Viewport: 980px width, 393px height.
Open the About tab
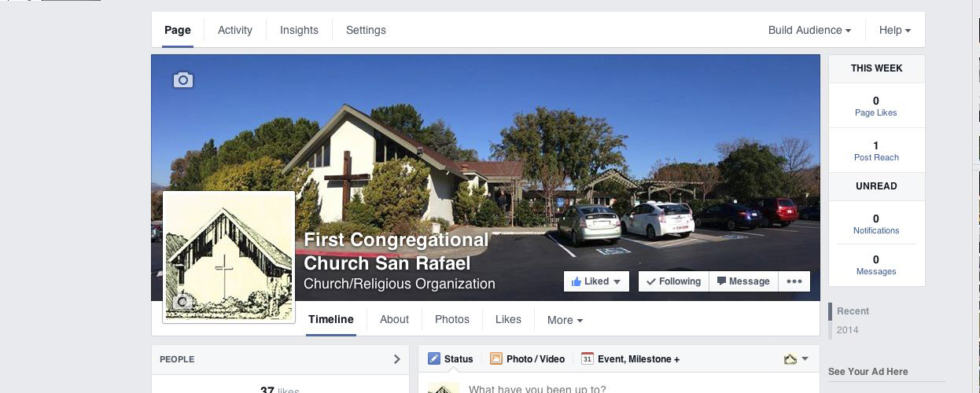(x=394, y=319)
